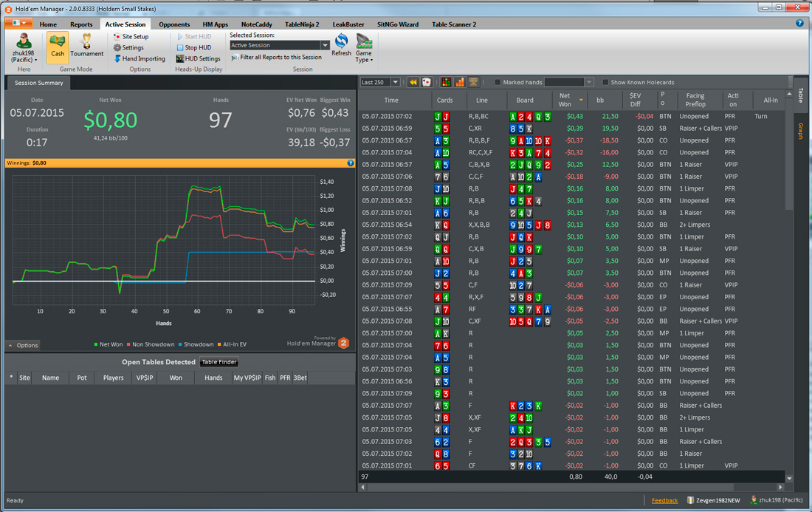
Task: Open the LeakBuster tab
Action: pos(348,24)
